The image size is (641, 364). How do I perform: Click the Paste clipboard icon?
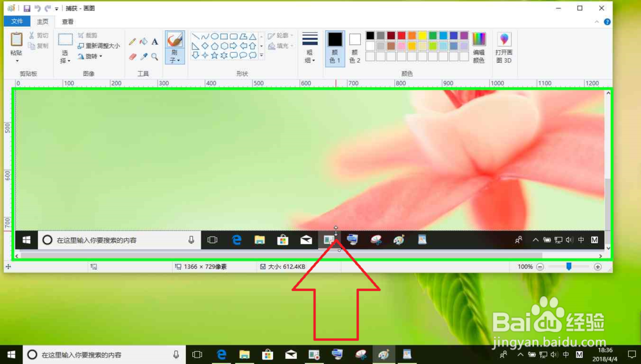point(17,40)
